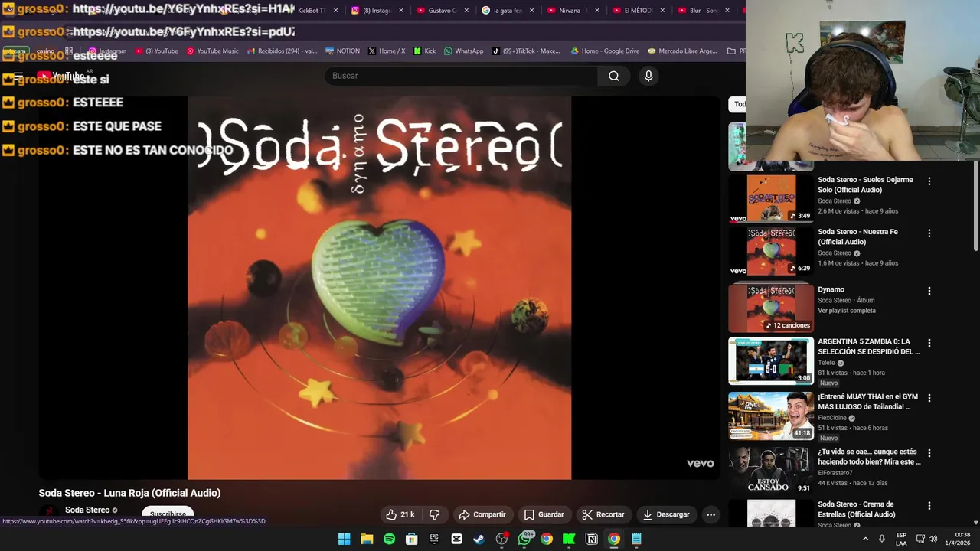Go to the YouTube home logo
Screen dimensions: 980x551
61,77
